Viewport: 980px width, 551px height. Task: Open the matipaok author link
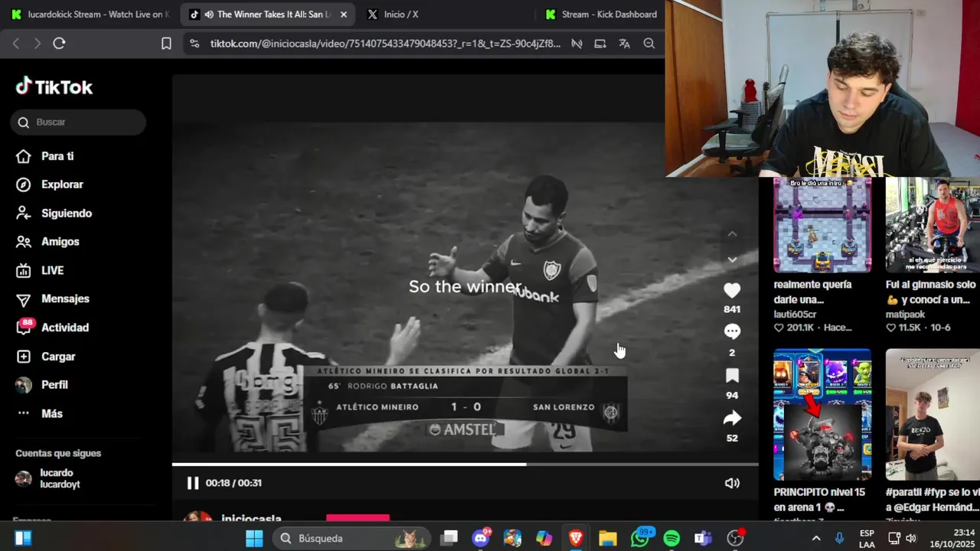tap(905, 315)
